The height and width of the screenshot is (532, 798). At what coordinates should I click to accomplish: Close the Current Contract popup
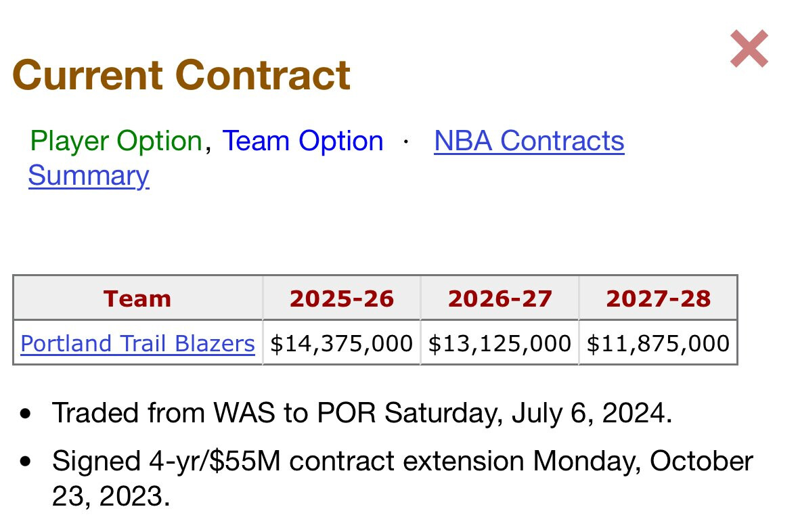pos(749,49)
